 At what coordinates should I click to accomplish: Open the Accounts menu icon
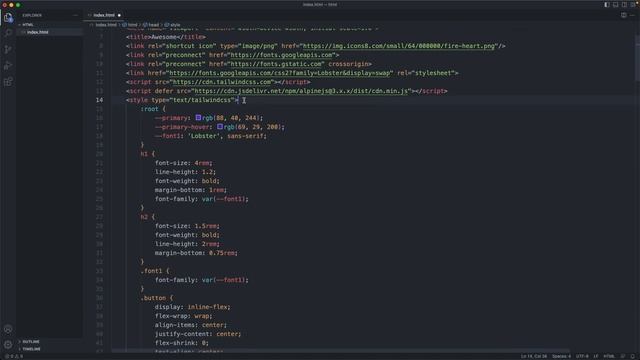click(x=8, y=329)
